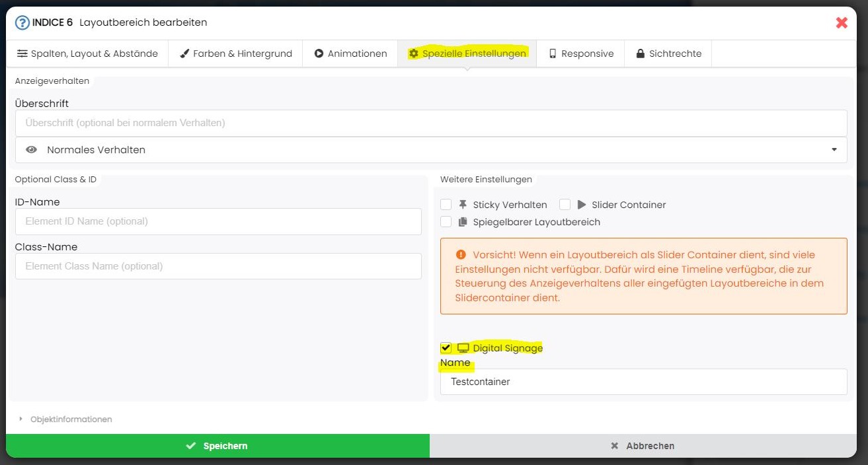Open the Animationen tab
The width and height of the screenshot is (868, 465).
pyautogui.click(x=350, y=54)
